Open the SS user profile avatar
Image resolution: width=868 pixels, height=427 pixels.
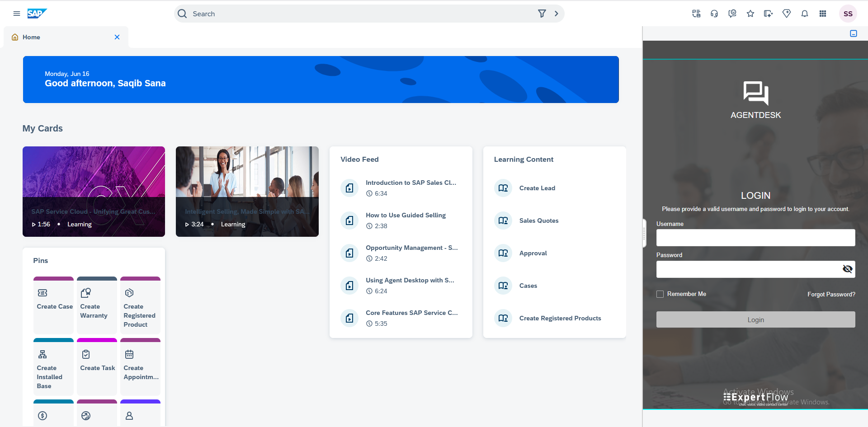coord(848,14)
